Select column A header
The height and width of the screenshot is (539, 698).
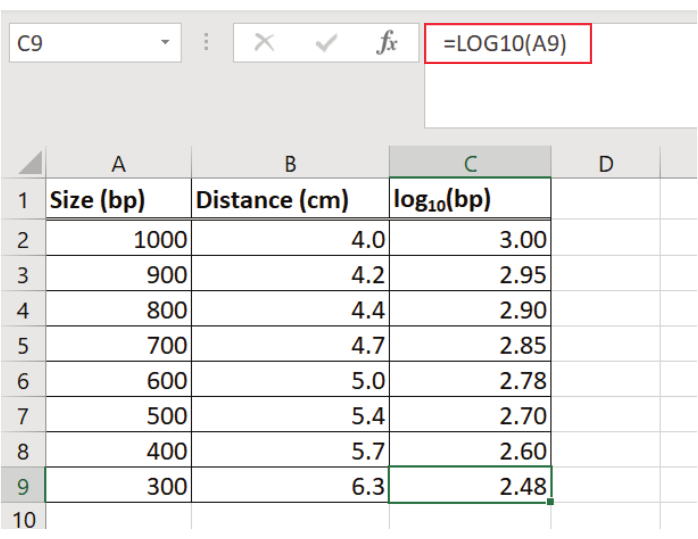point(118,164)
